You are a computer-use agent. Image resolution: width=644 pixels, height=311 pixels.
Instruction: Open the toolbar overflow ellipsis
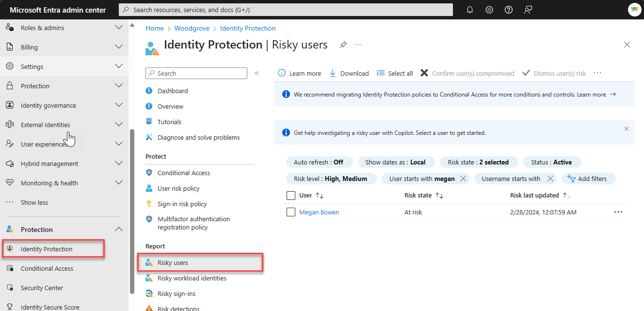pos(597,73)
